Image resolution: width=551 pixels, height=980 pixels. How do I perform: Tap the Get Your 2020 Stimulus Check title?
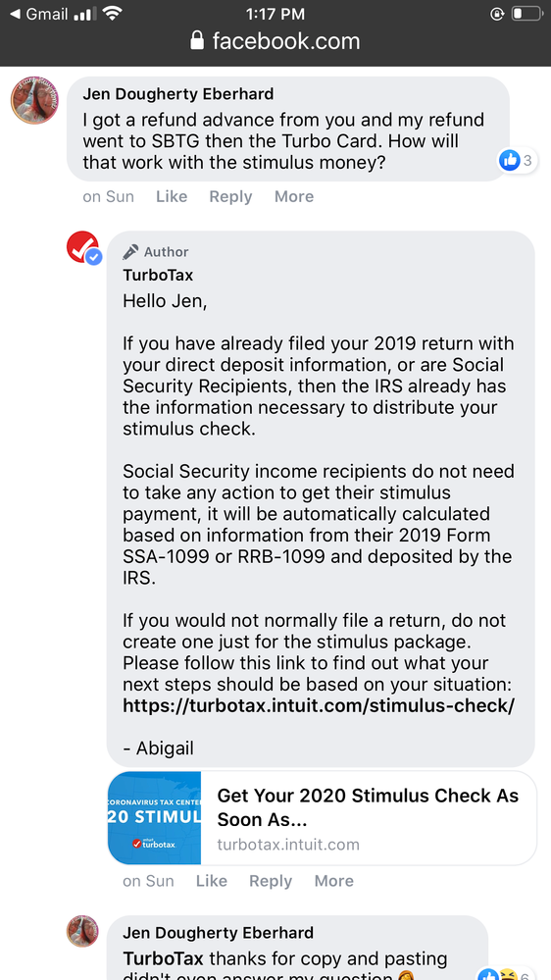point(368,807)
